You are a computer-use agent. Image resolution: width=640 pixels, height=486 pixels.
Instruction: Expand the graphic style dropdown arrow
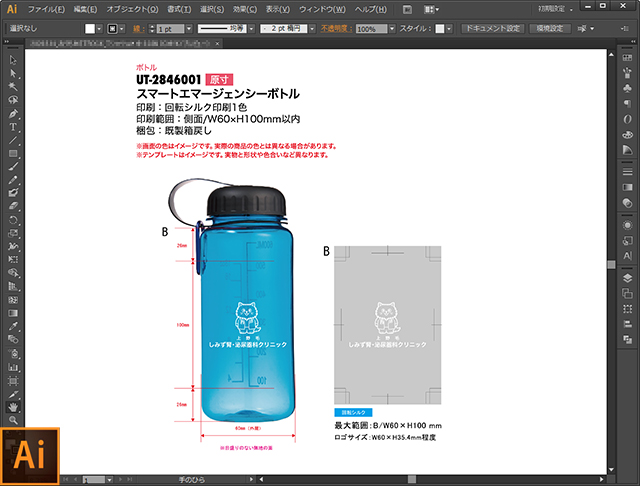tap(449, 29)
